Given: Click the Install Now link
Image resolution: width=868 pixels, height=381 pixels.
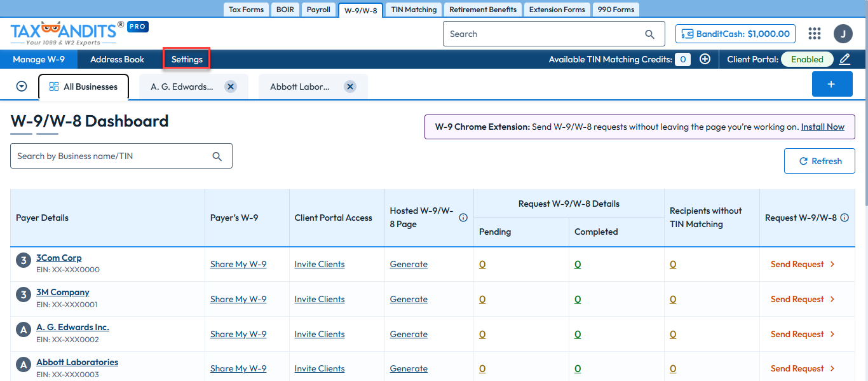Looking at the screenshot, I should [x=823, y=127].
